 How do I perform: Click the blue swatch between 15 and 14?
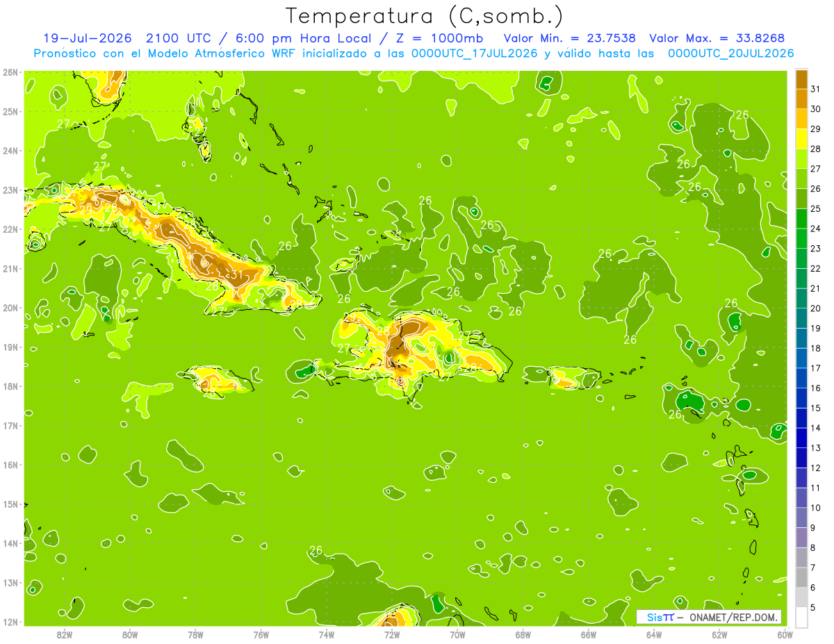pos(801,418)
